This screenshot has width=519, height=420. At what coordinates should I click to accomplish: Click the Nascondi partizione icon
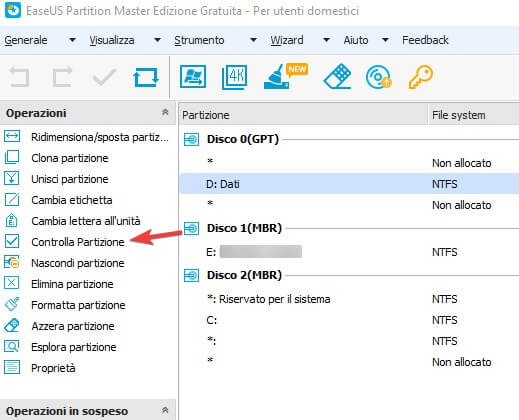coord(12,262)
